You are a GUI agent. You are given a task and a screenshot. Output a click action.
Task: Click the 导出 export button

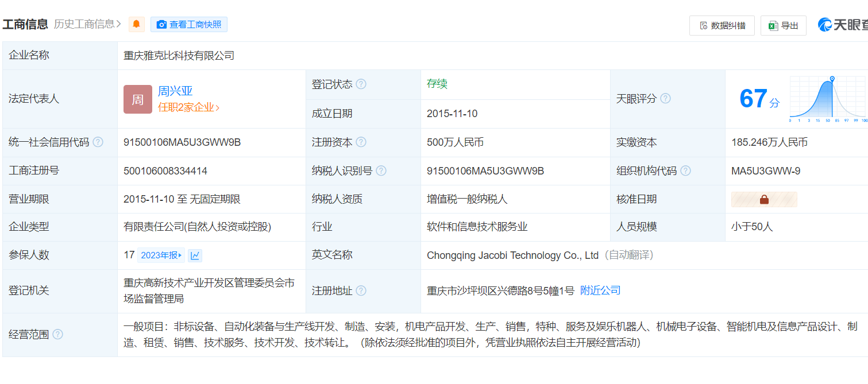point(784,25)
